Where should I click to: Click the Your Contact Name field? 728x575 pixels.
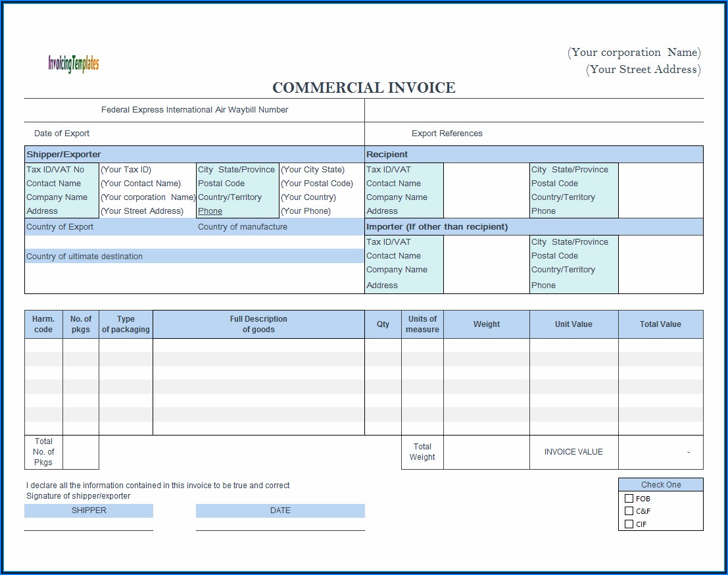(141, 184)
